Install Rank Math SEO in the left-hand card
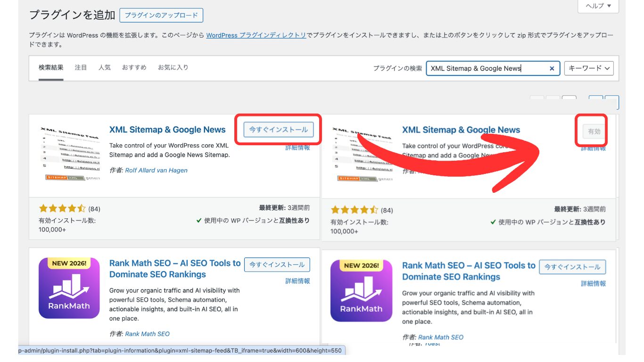 (x=277, y=264)
